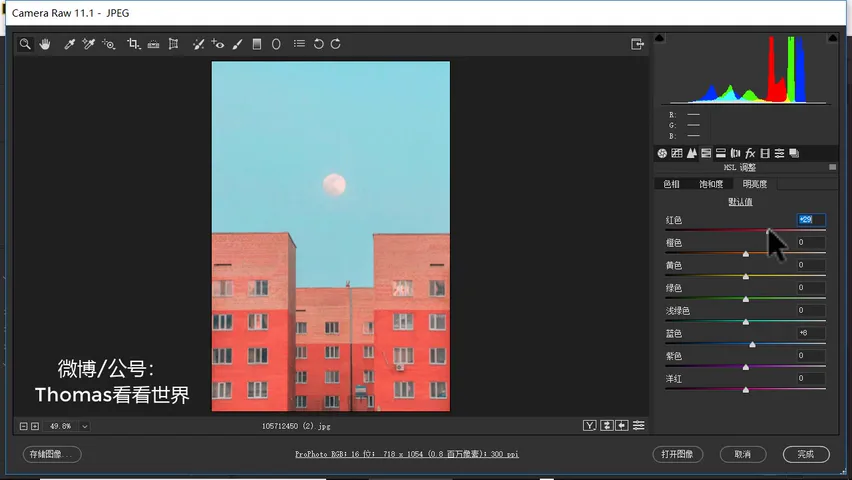Open the Effects fx panel icon
The width and height of the screenshot is (852, 480).
pyautogui.click(x=750, y=153)
